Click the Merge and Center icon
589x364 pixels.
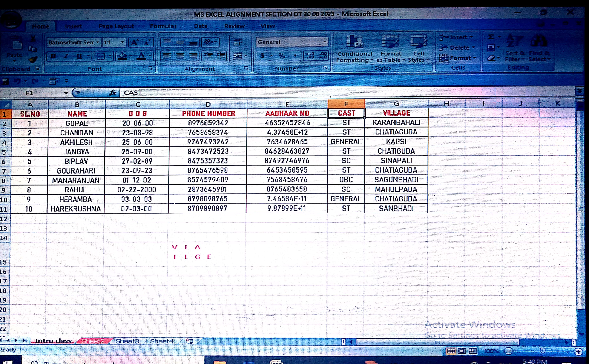238,56
